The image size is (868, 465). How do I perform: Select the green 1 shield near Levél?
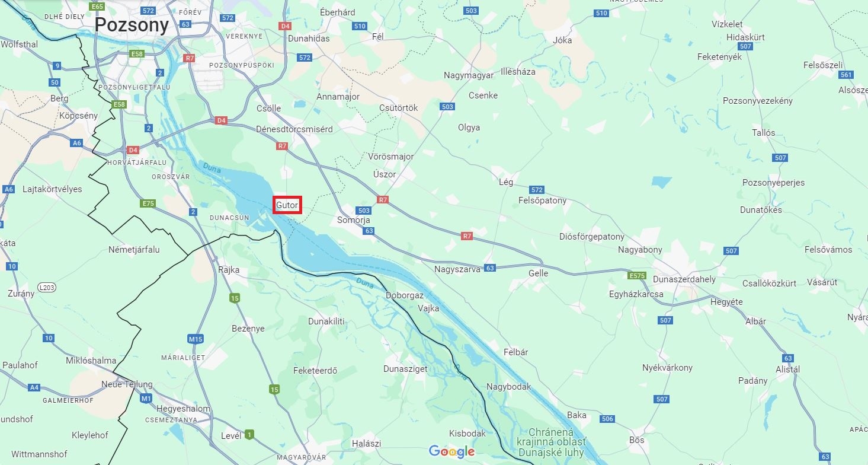click(x=249, y=435)
